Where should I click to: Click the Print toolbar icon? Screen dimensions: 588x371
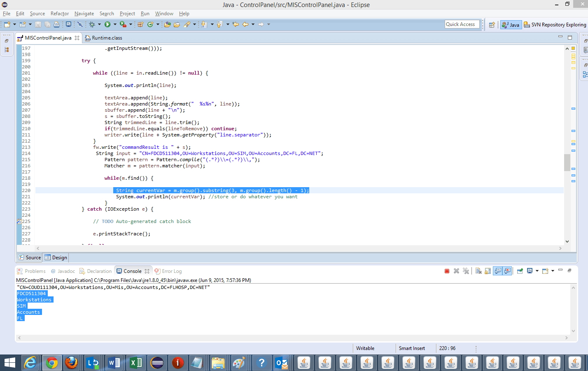[57, 24]
